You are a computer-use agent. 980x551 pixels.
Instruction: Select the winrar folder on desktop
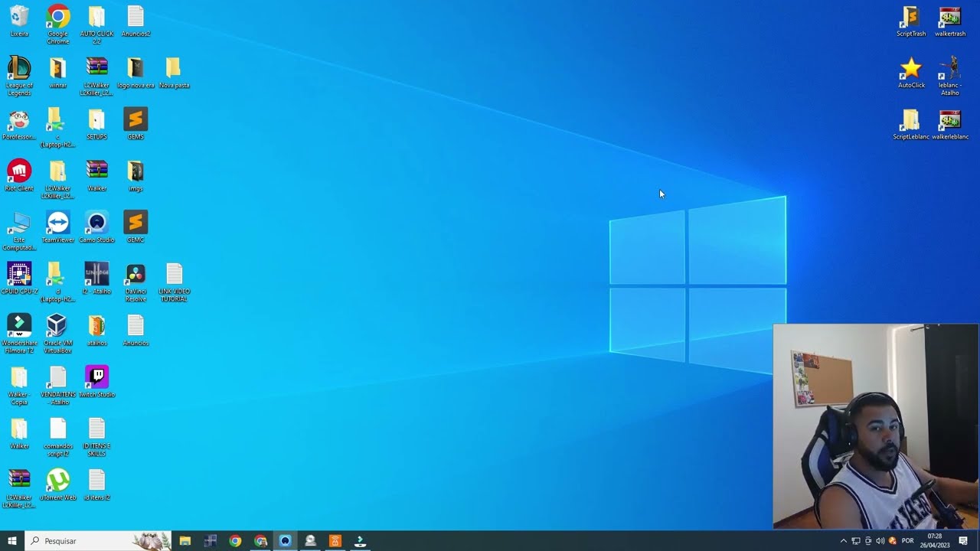[58, 73]
